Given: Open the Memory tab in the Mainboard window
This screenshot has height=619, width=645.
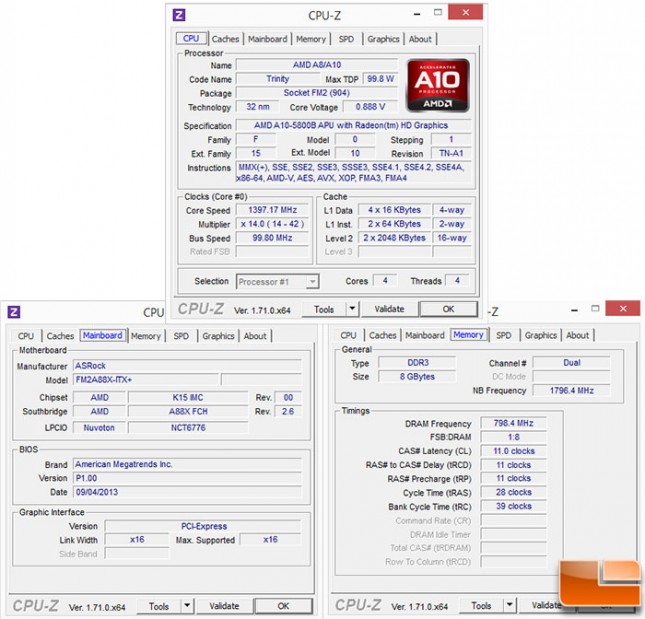Looking at the screenshot, I should (x=146, y=336).
